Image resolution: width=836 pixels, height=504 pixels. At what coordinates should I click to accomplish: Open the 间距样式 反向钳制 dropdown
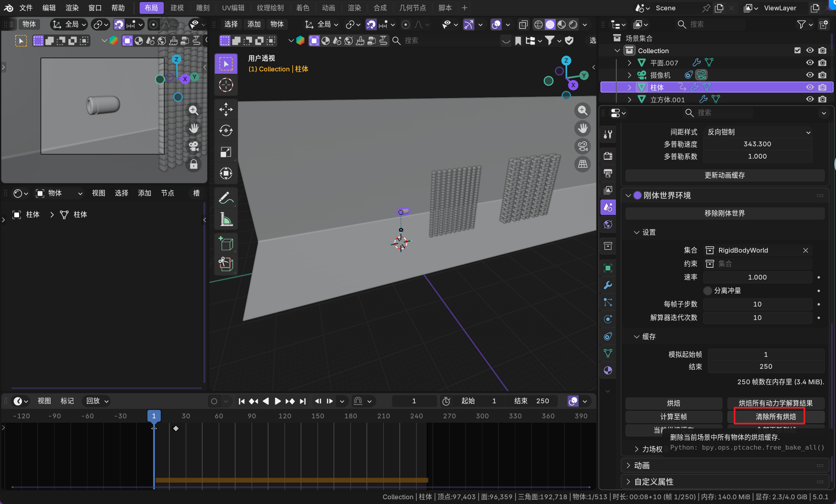pos(758,132)
